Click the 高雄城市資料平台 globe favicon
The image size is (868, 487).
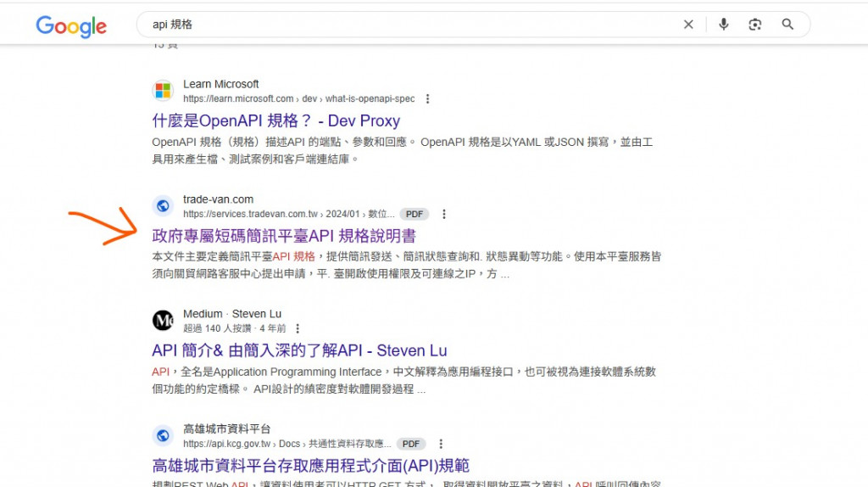pyautogui.click(x=163, y=435)
